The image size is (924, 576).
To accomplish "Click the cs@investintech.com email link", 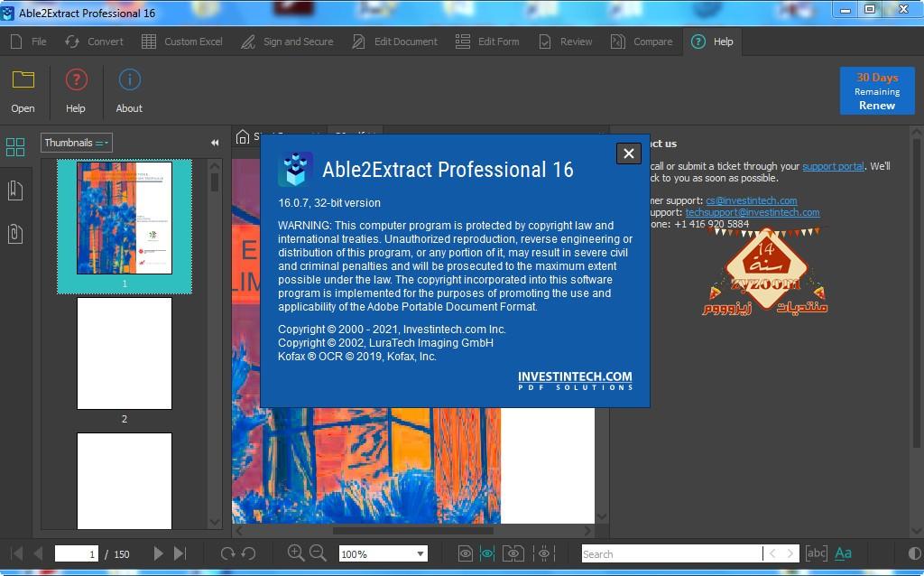I will (752, 200).
